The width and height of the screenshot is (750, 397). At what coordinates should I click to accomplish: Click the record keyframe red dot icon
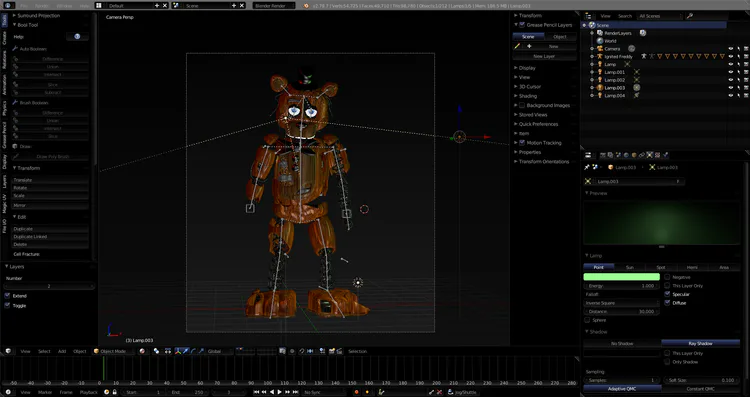(356, 392)
